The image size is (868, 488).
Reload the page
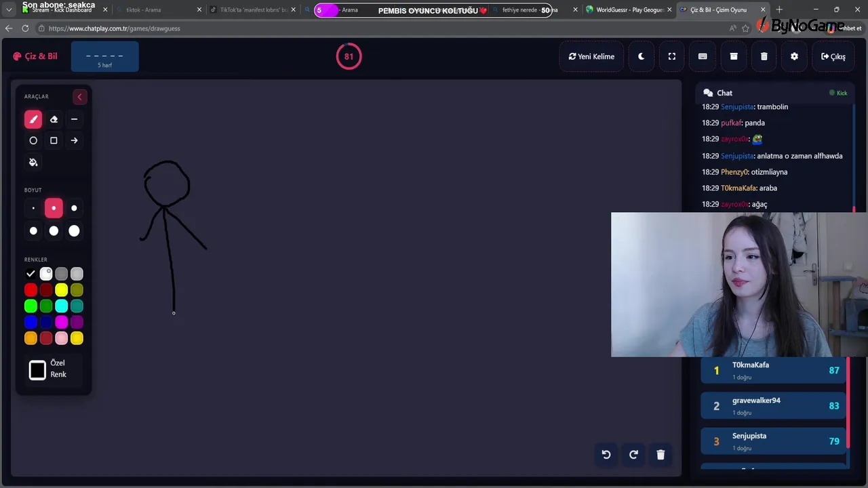point(25,28)
